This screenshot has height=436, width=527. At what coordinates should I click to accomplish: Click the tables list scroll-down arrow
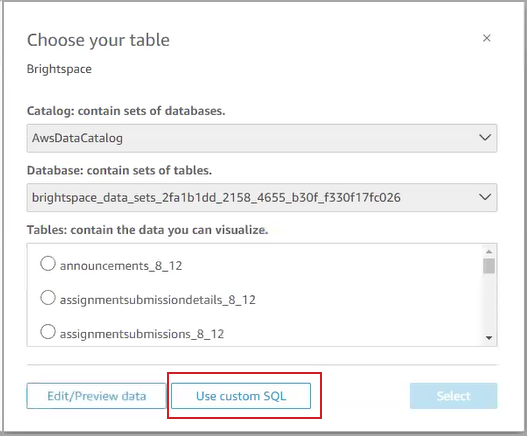tap(489, 338)
